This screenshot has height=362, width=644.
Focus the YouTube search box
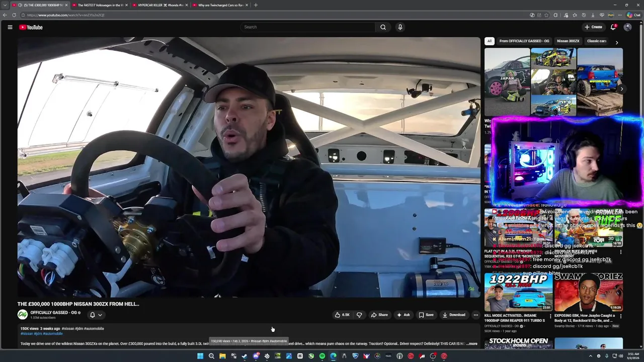pos(307,27)
